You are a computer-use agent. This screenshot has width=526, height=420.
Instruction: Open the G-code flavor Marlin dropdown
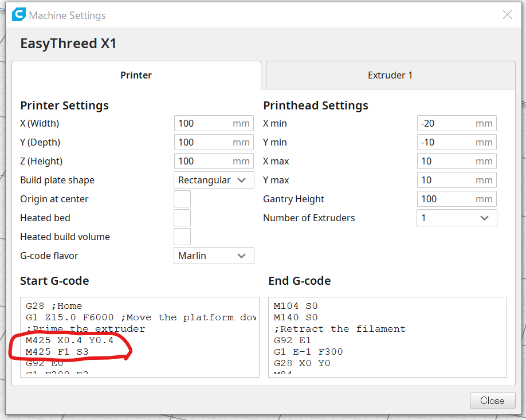click(x=214, y=256)
